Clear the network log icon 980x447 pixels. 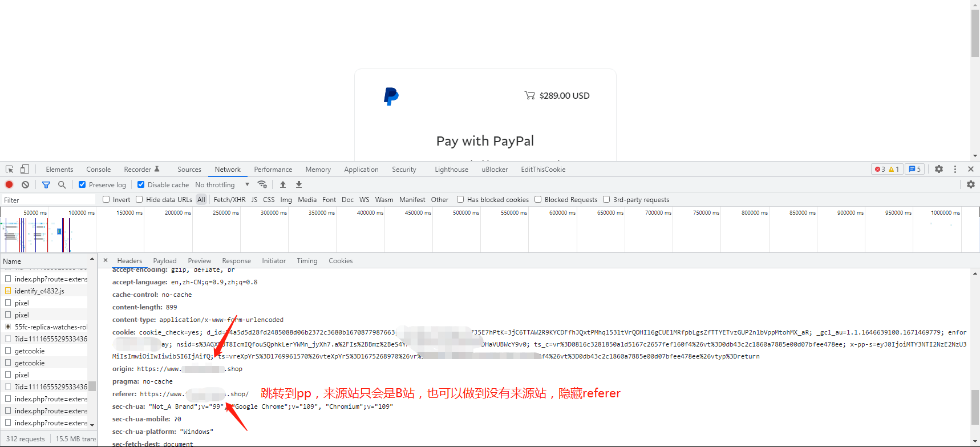[25, 184]
